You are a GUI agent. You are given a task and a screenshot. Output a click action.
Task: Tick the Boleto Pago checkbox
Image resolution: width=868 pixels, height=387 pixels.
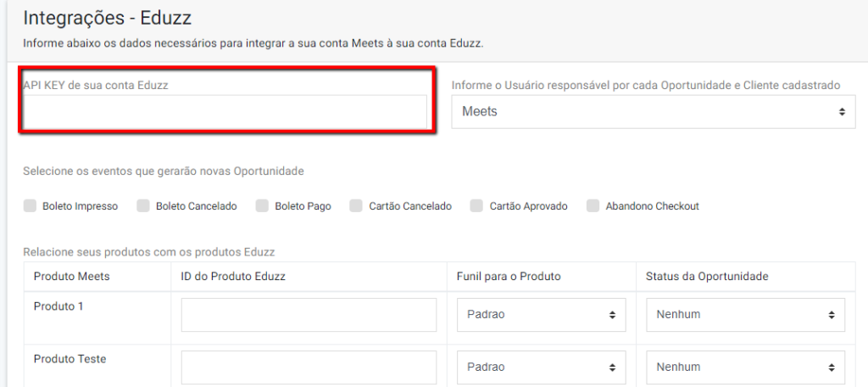click(x=262, y=206)
